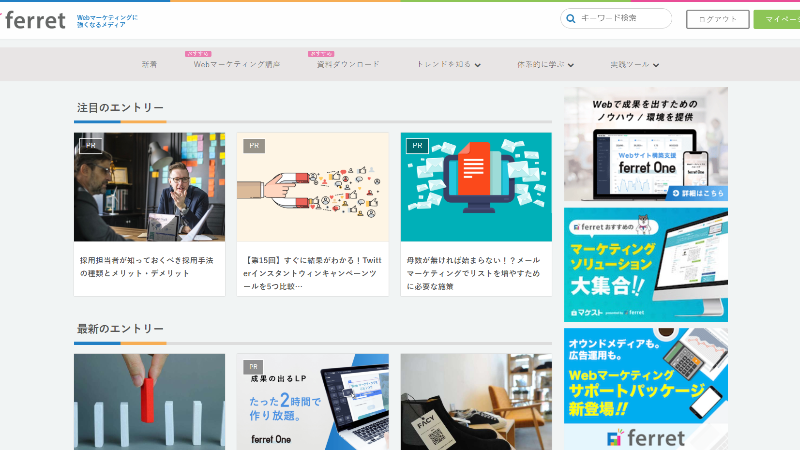
Task: Click the ferret logo in bottom sidebar banner
Action: coord(646,438)
